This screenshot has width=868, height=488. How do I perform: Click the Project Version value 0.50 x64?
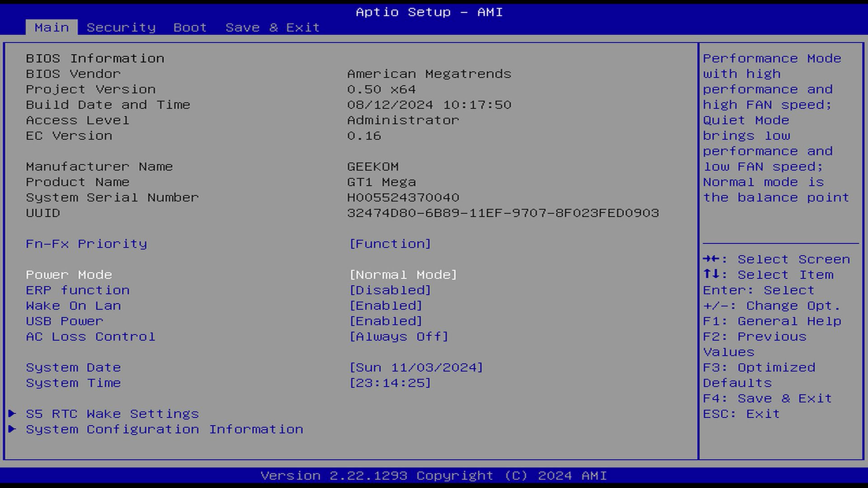382,89
